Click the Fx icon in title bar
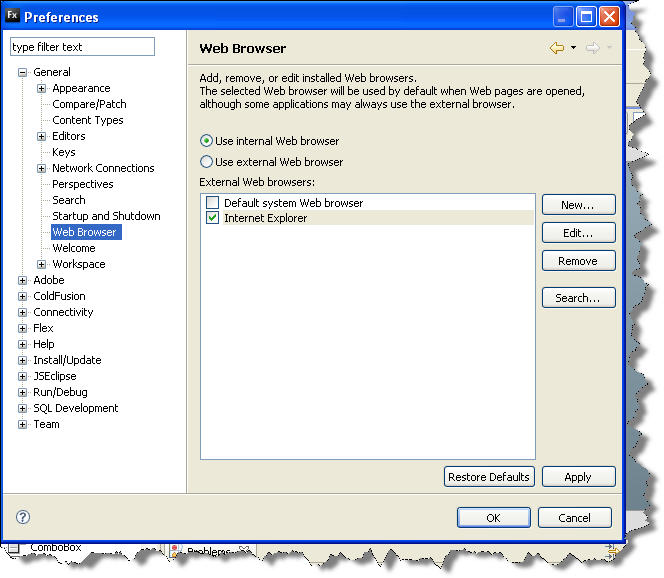 tap(12, 16)
